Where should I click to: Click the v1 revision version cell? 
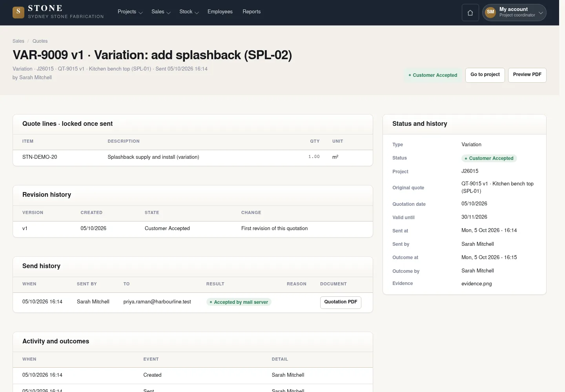pyautogui.click(x=25, y=229)
